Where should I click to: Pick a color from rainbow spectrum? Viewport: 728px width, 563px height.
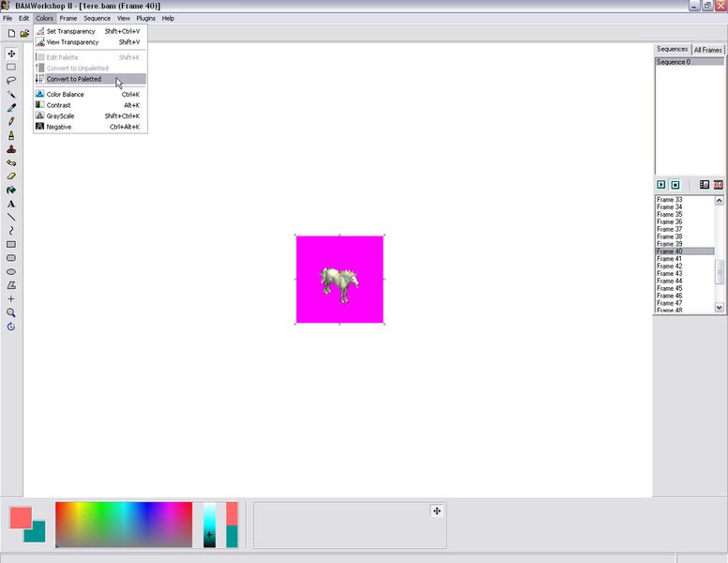[124, 525]
